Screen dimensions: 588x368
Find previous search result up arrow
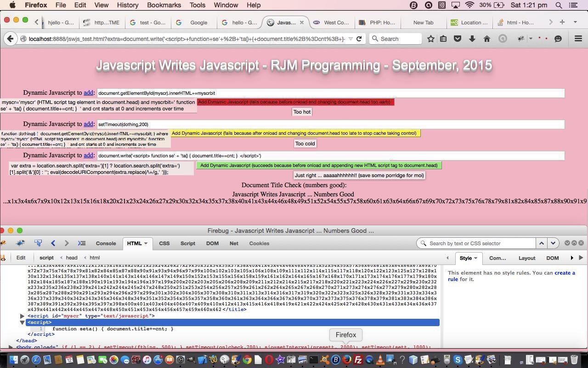point(542,243)
